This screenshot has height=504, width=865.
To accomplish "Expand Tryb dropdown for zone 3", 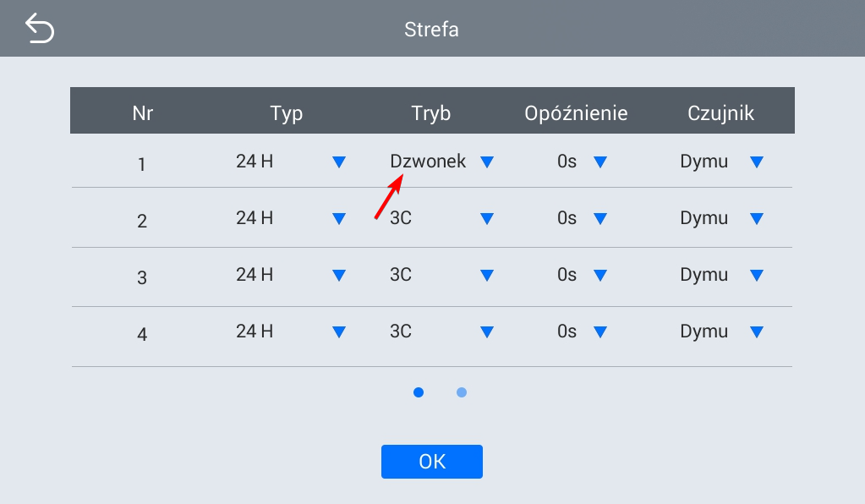I will tap(486, 275).
